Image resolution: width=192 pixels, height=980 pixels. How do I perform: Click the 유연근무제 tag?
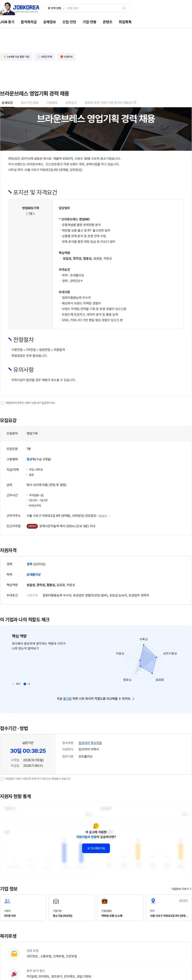point(44,57)
